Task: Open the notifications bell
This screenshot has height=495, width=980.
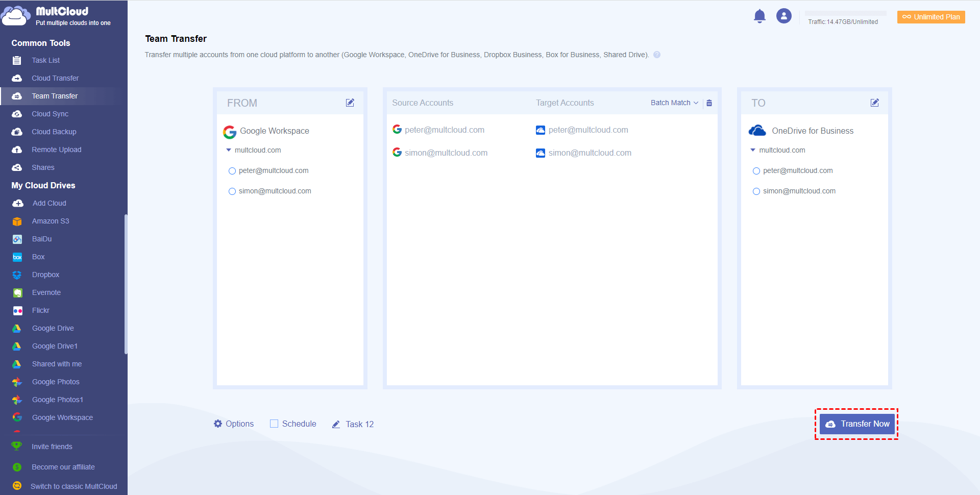Action: click(x=759, y=16)
